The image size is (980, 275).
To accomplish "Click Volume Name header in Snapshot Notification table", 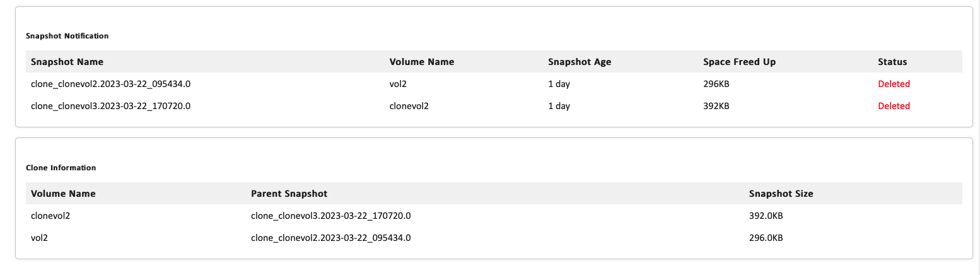I will point(421,62).
